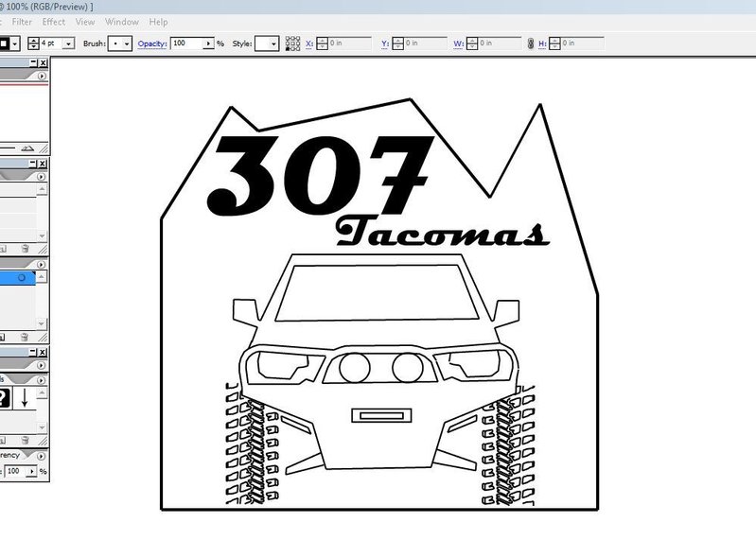
Task: Click the H height link label
Action: (542, 44)
